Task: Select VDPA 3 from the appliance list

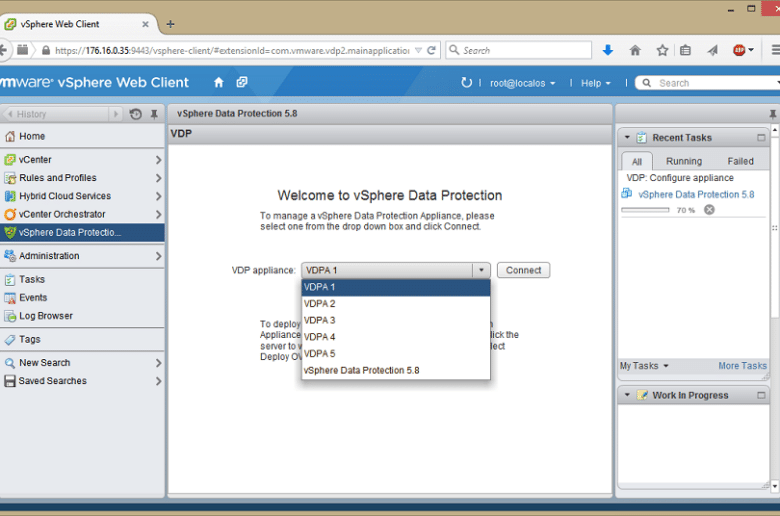Action: pyautogui.click(x=396, y=320)
